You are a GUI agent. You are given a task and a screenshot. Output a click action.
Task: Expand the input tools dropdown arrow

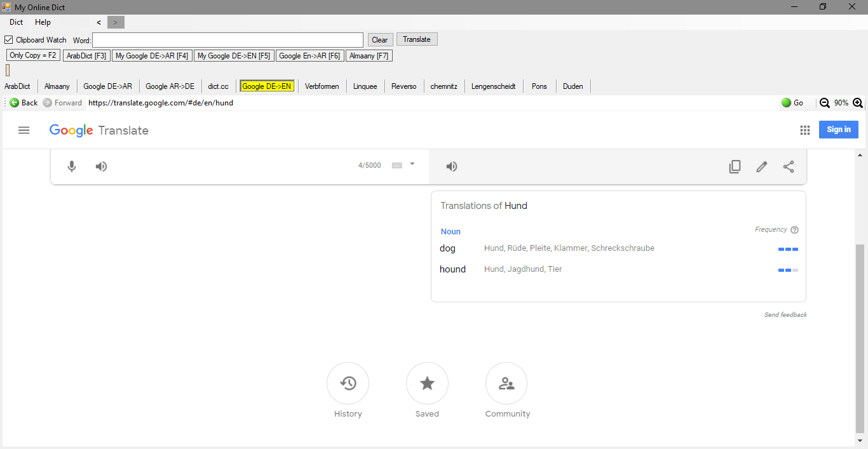[x=412, y=164]
